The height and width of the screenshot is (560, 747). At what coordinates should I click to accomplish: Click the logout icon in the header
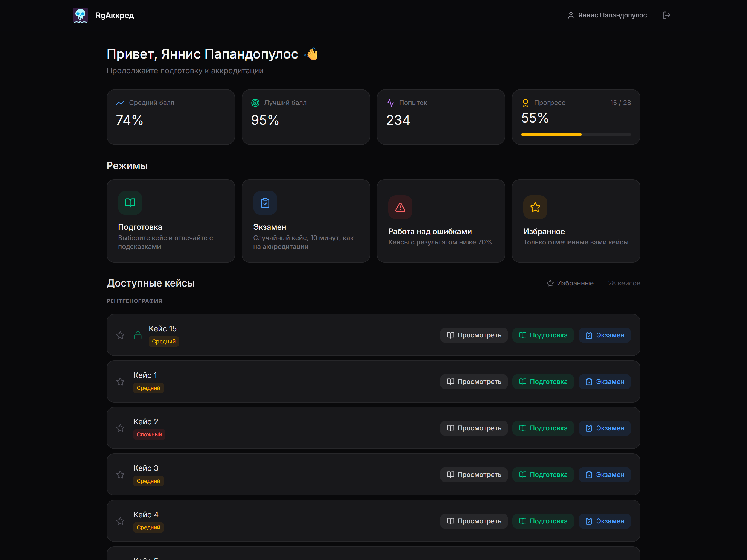[x=666, y=15]
